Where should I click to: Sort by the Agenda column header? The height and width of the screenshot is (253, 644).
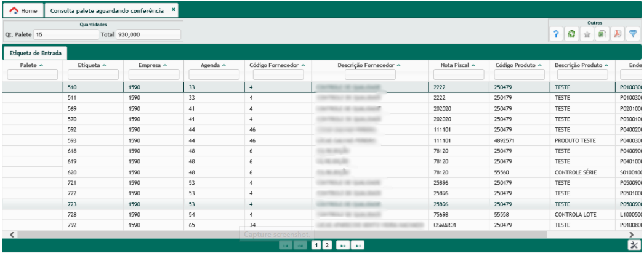coord(213,65)
